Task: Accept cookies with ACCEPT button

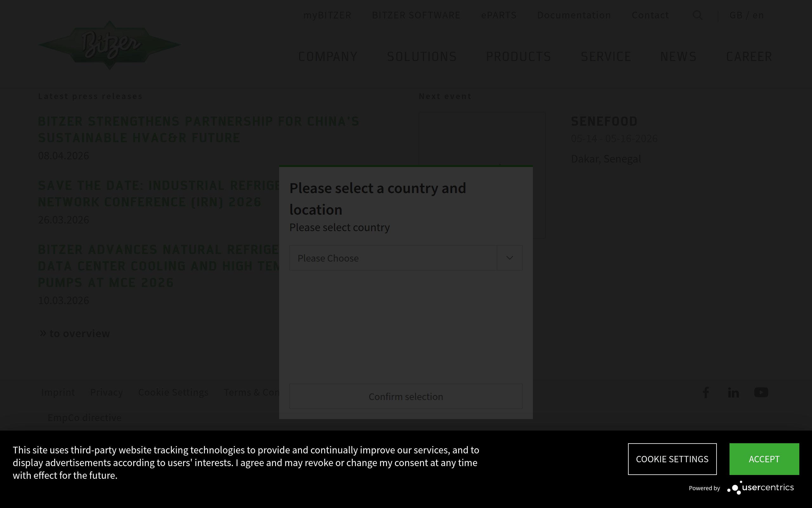Action: coord(764,459)
